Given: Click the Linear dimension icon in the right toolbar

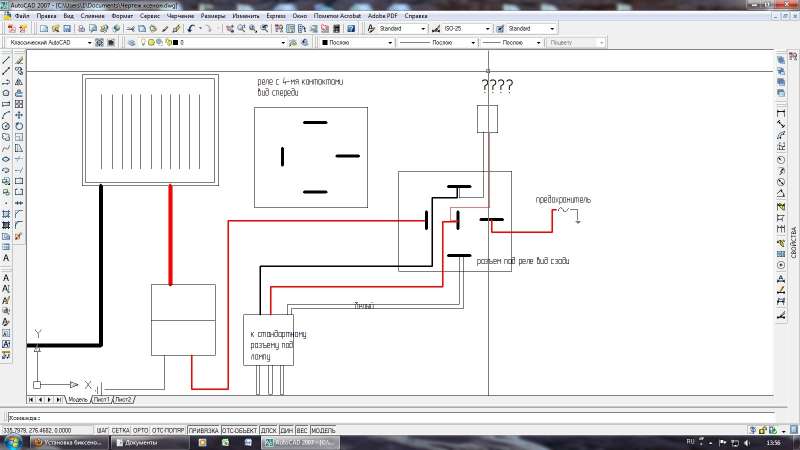Looking at the screenshot, I should pos(781,113).
